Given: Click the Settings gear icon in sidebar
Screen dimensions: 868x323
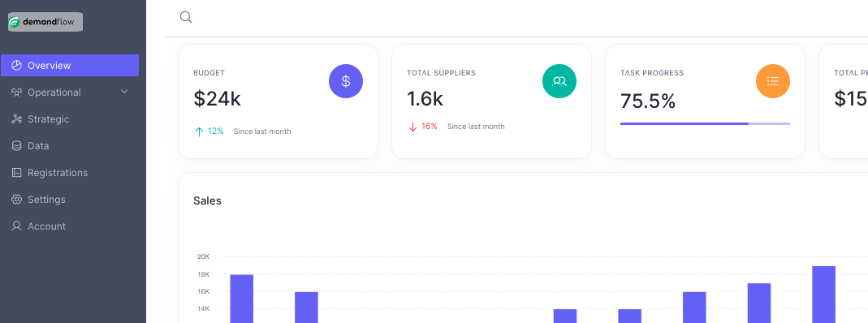Looking at the screenshot, I should coord(16,199).
